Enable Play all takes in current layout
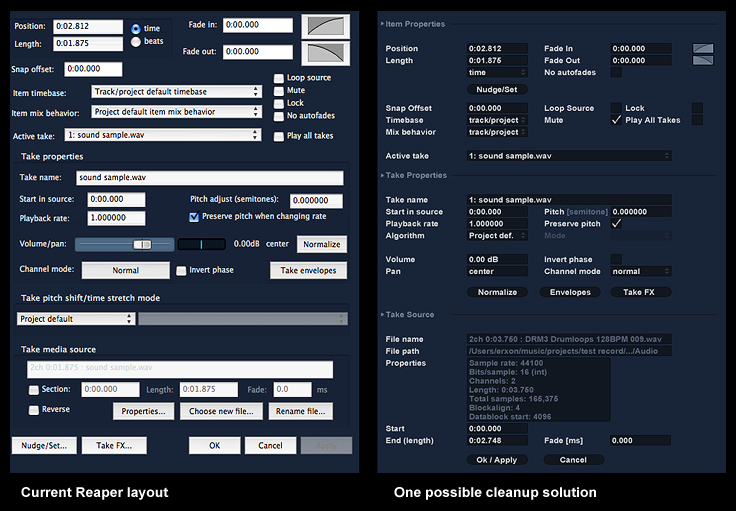 (279, 136)
